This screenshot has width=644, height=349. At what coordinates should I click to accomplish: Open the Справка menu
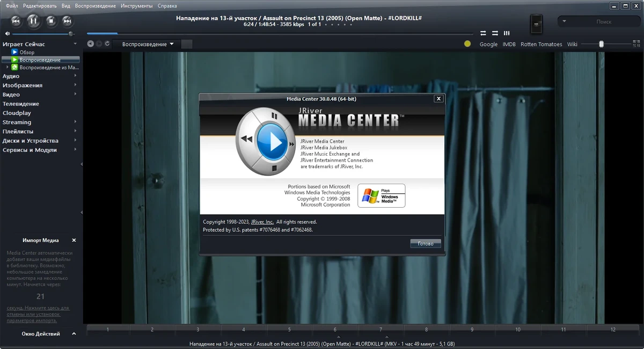pyautogui.click(x=167, y=6)
